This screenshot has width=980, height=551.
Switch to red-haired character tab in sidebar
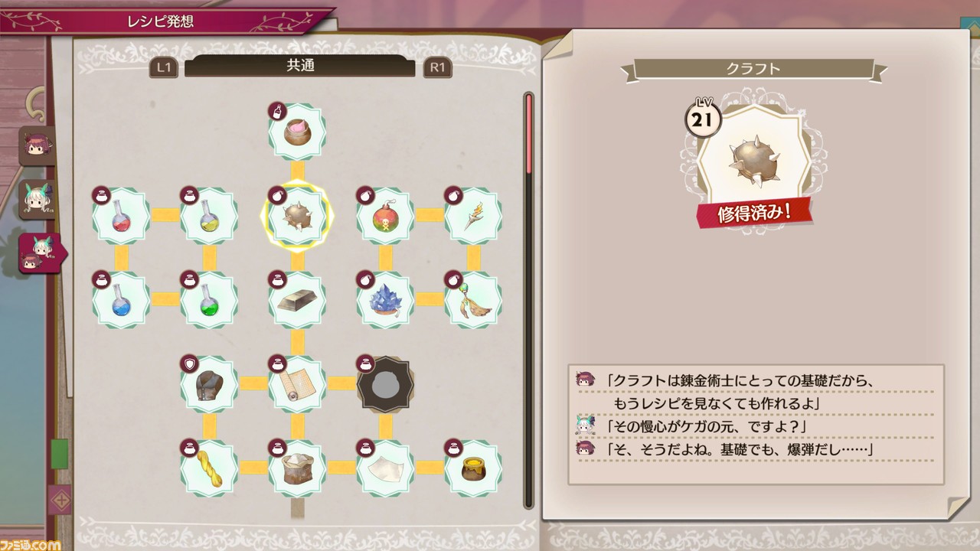point(37,146)
